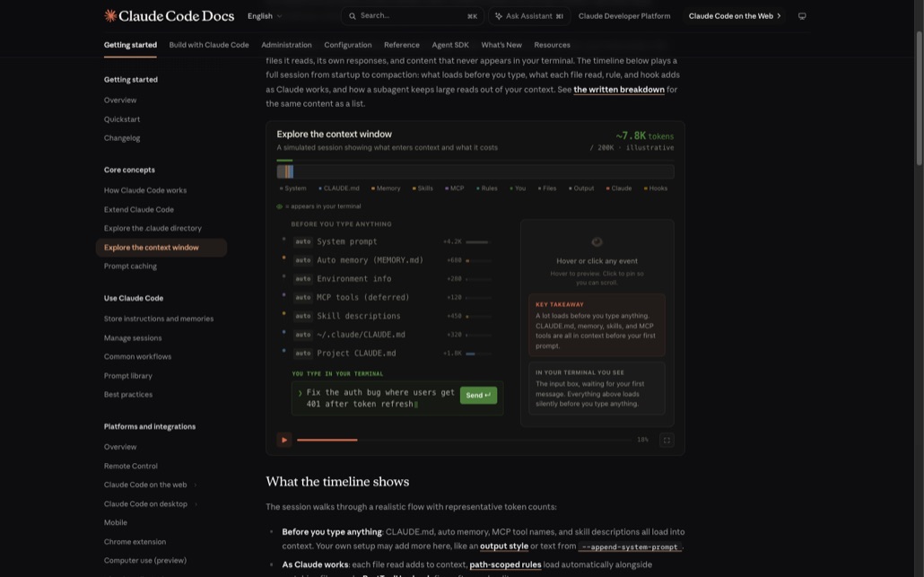Click the Search input field

(x=412, y=16)
